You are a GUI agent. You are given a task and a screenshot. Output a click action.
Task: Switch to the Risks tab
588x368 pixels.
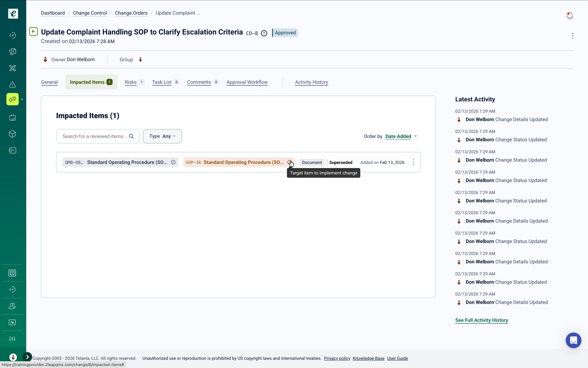point(134,82)
